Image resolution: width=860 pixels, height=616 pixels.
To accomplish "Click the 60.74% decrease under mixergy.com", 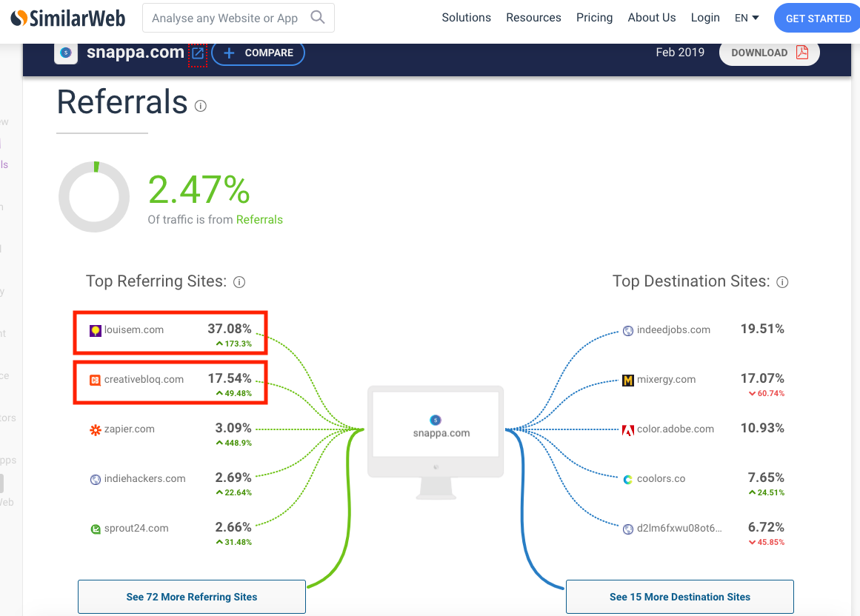I will pos(767,393).
